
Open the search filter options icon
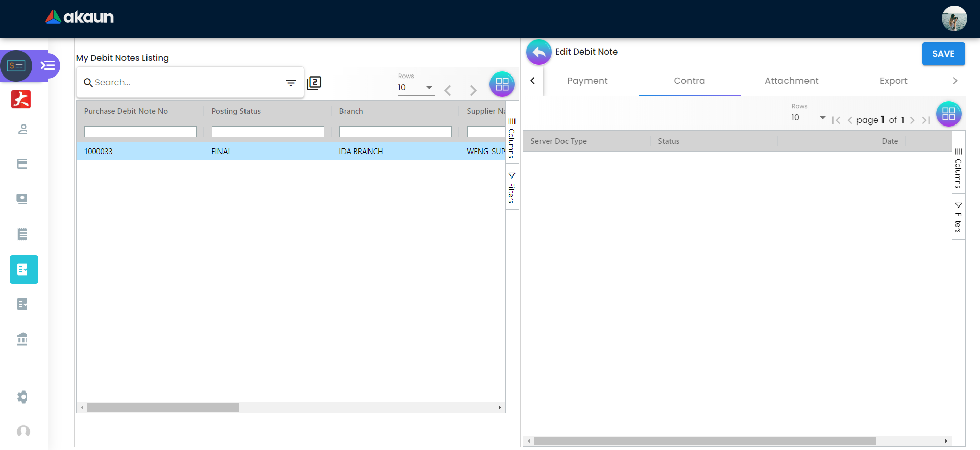coord(291,83)
